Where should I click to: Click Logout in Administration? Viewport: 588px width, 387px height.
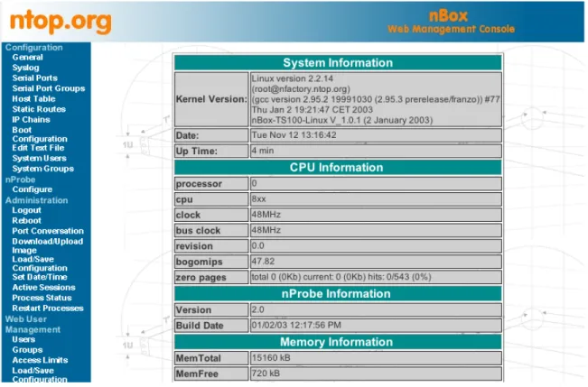26,210
